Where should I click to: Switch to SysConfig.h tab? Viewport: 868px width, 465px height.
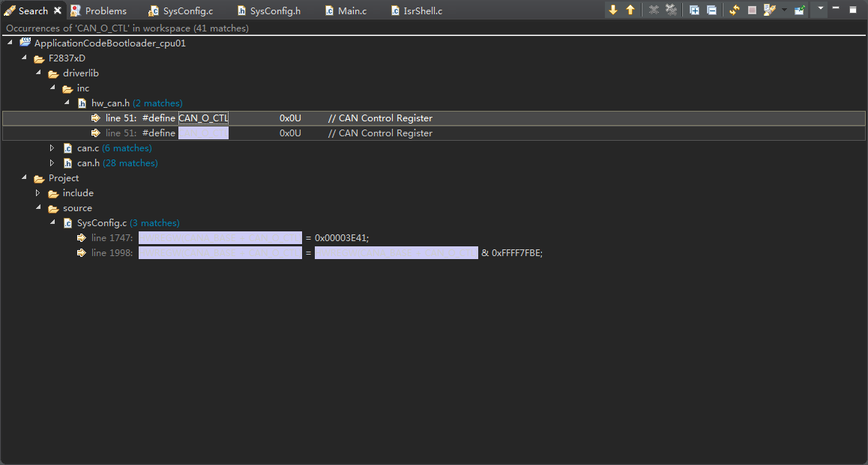point(268,10)
